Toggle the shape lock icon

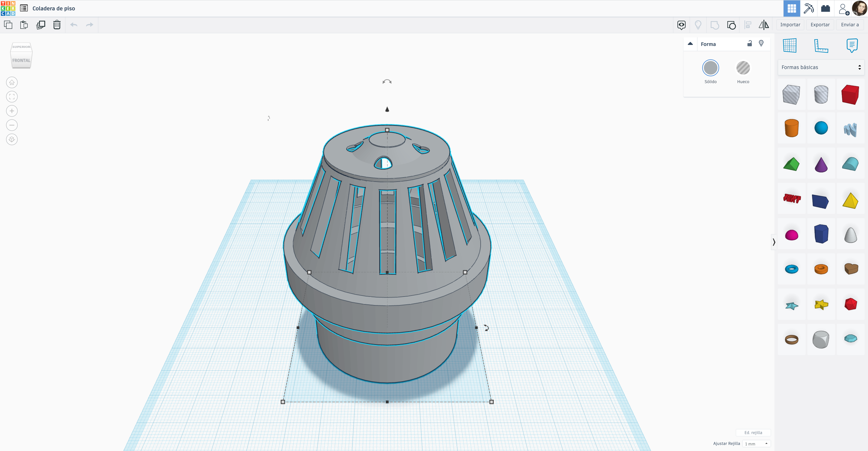(x=749, y=43)
